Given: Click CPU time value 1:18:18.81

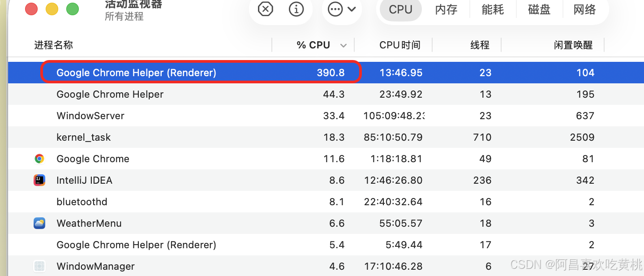Looking at the screenshot, I should coord(396,159).
